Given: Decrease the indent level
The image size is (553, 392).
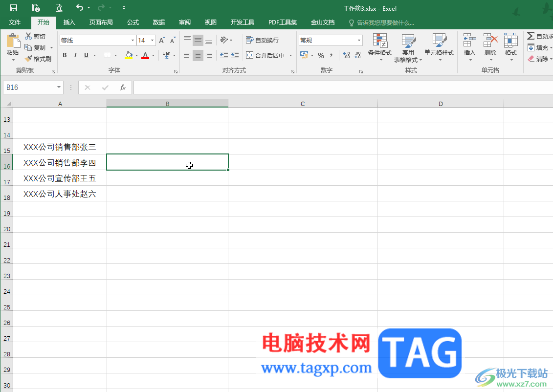Looking at the screenshot, I should coord(223,55).
